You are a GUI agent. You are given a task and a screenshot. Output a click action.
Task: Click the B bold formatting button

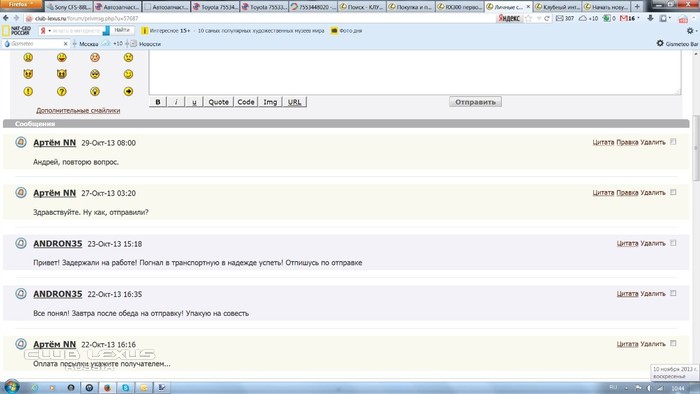pyautogui.click(x=158, y=102)
